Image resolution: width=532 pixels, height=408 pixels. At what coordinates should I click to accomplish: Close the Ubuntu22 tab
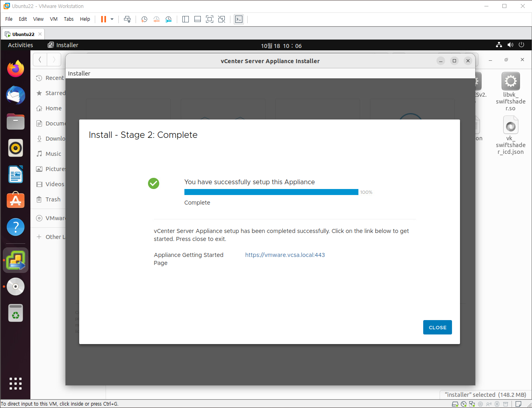click(40, 34)
